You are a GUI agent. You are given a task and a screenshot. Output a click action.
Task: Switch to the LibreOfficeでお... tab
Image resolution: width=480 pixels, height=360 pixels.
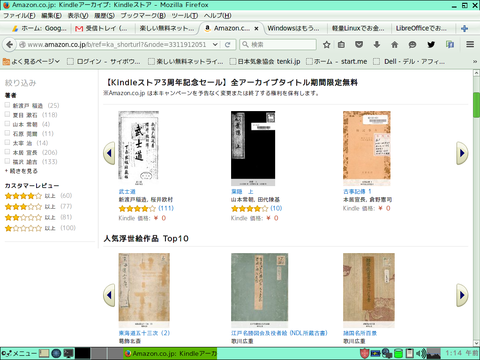coord(422,29)
